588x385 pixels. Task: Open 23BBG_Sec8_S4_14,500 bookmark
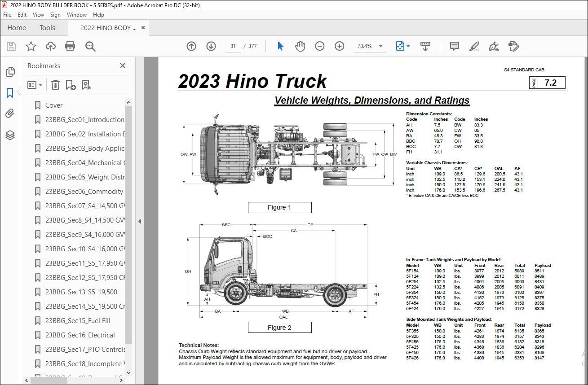click(x=85, y=220)
